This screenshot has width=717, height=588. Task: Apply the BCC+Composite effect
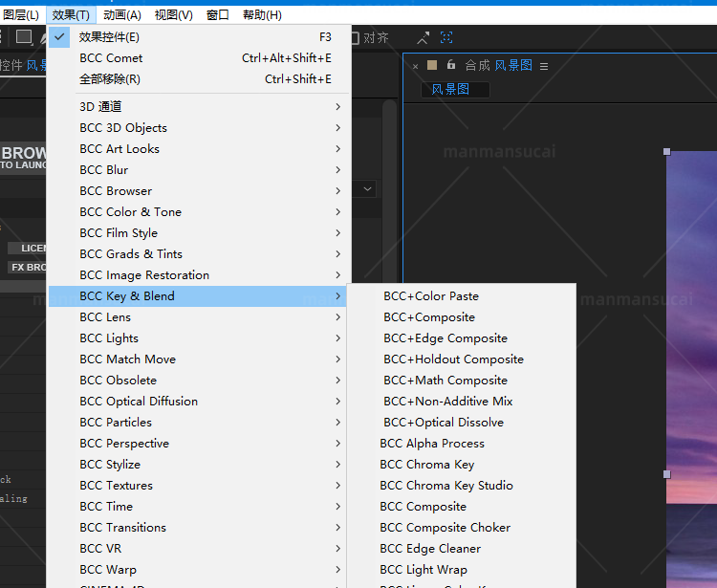462,316
